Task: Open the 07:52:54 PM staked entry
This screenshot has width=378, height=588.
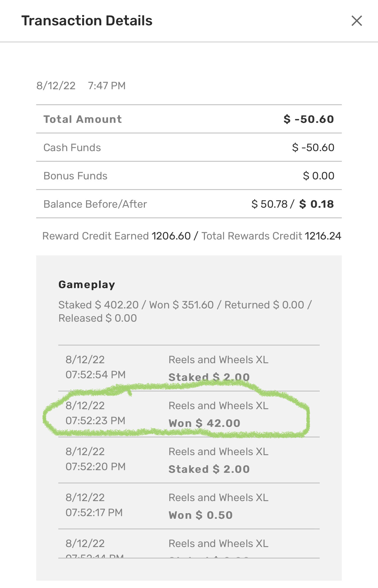Action: (x=189, y=368)
